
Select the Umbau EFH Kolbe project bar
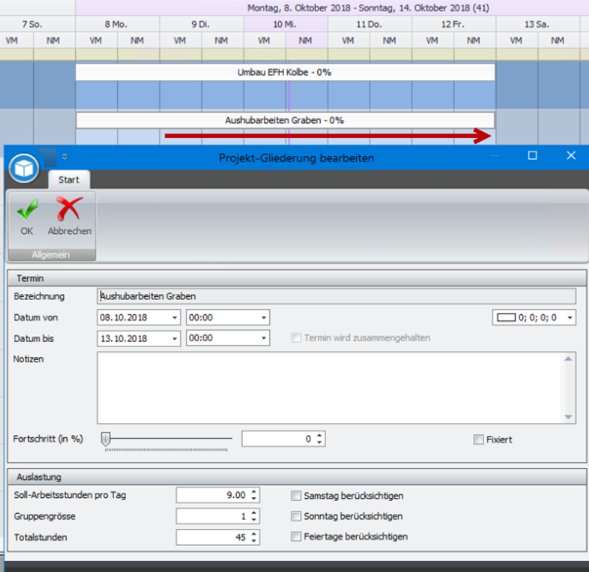click(285, 72)
